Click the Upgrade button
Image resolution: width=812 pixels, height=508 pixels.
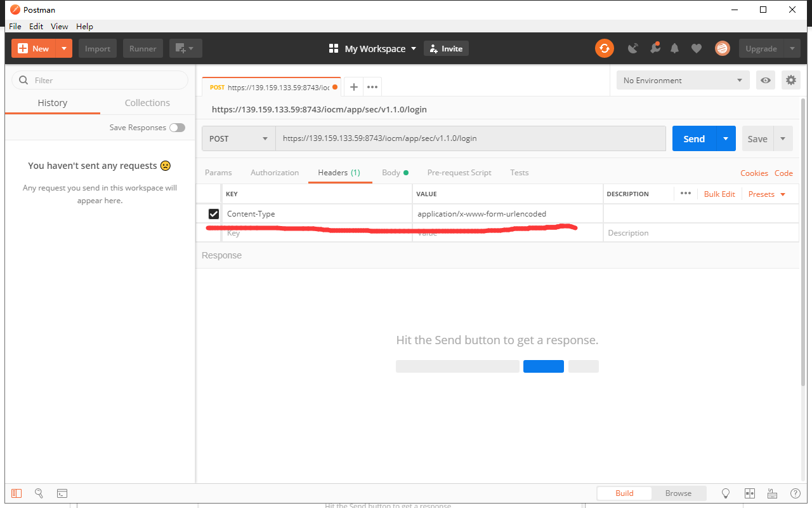[x=761, y=48]
